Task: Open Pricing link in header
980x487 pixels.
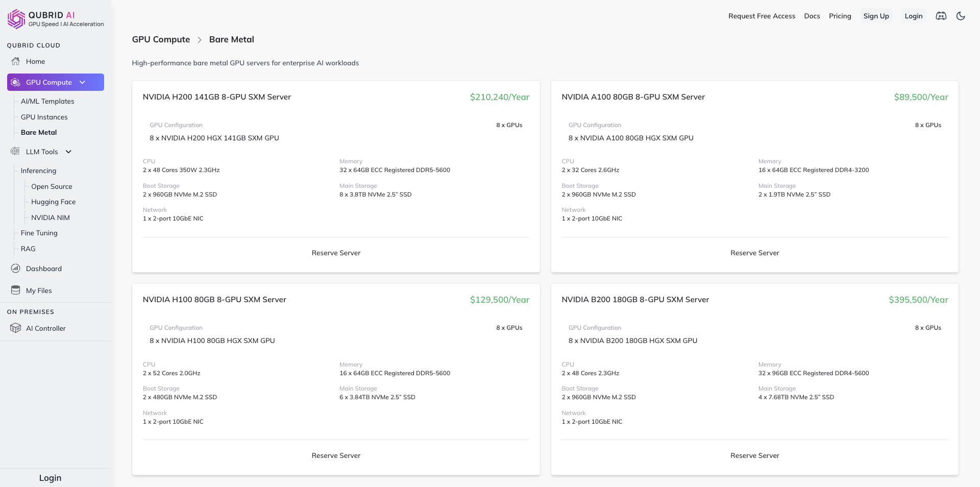Action: pyautogui.click(x=840, y=16)
